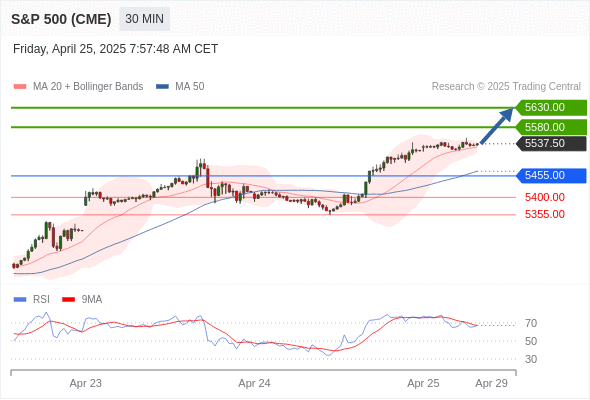Click the RSI 50 level label

click(531, 341)
